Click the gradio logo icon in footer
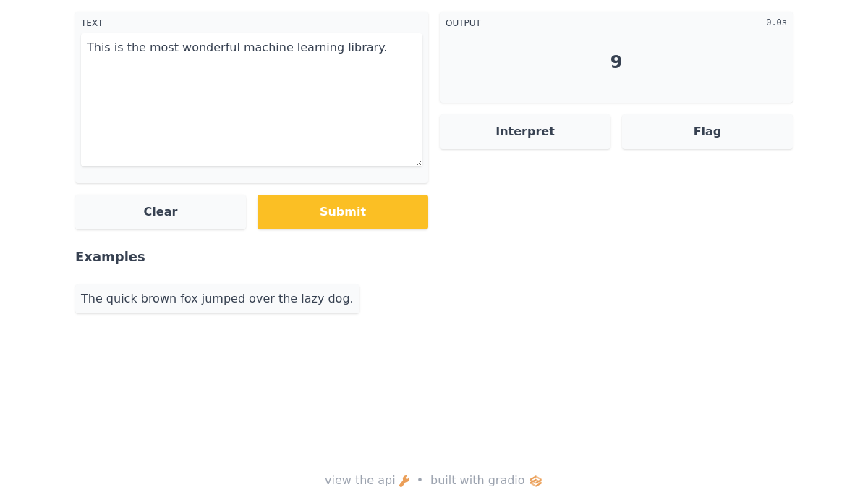 point(536,481)
